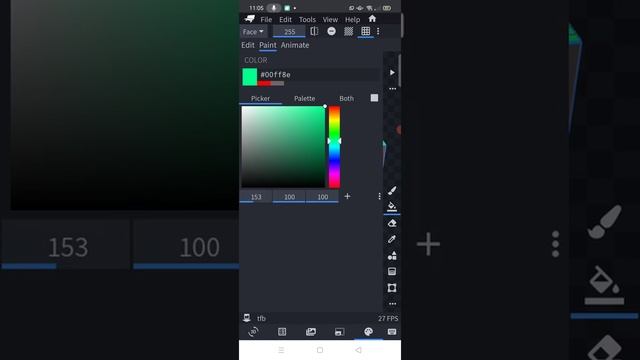The width and height of the screenshot is (640, 360).
Task: Tap the microphone indicator in status bar
Action: (x=273, y=8)
